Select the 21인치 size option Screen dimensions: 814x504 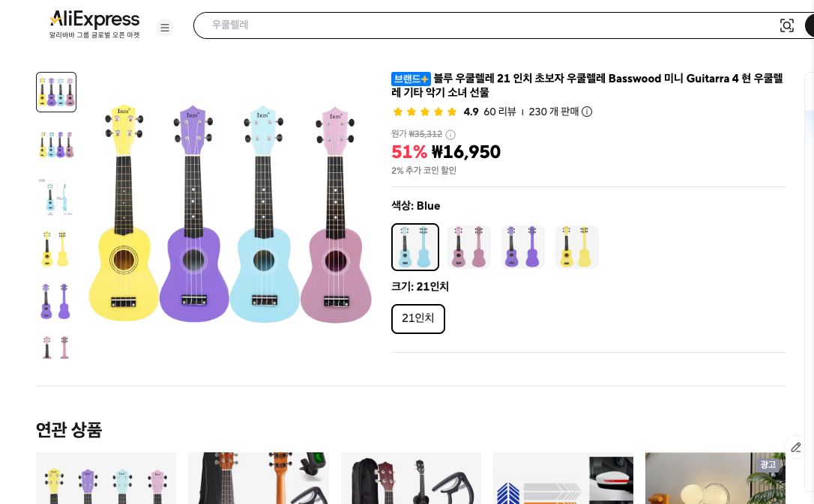pos(417,318)
